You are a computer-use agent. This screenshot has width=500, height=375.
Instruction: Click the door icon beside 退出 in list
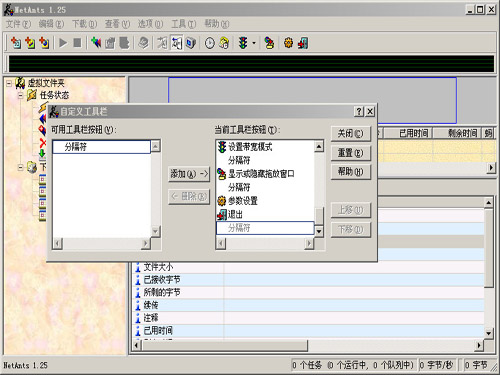[x=222, y=214]
